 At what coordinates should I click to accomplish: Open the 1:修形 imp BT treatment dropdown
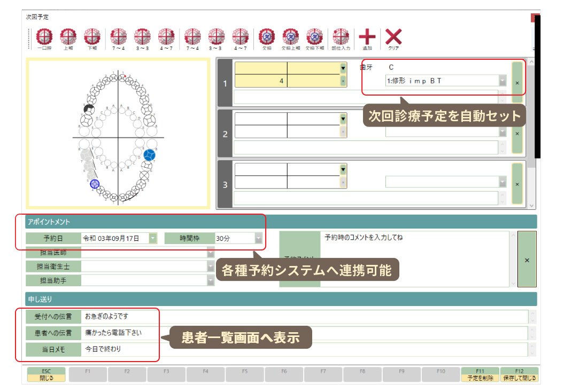point(503,81)
